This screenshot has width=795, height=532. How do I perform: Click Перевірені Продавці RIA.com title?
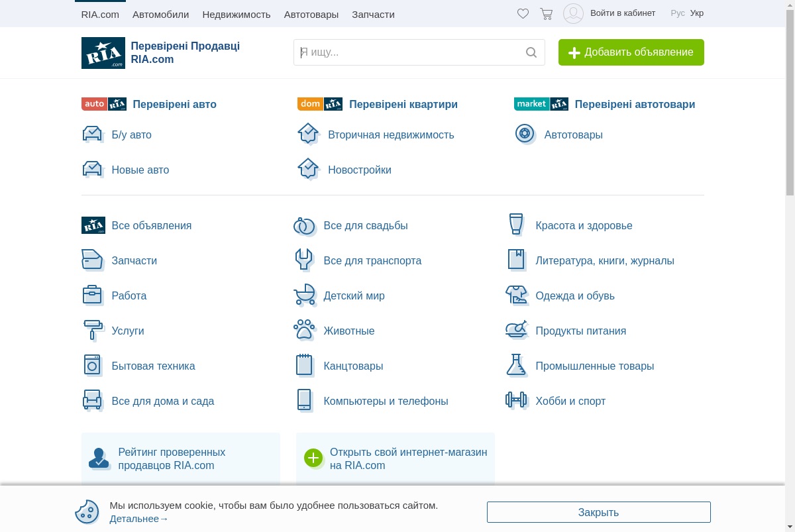pyautogui.click(x=185, y=52)
